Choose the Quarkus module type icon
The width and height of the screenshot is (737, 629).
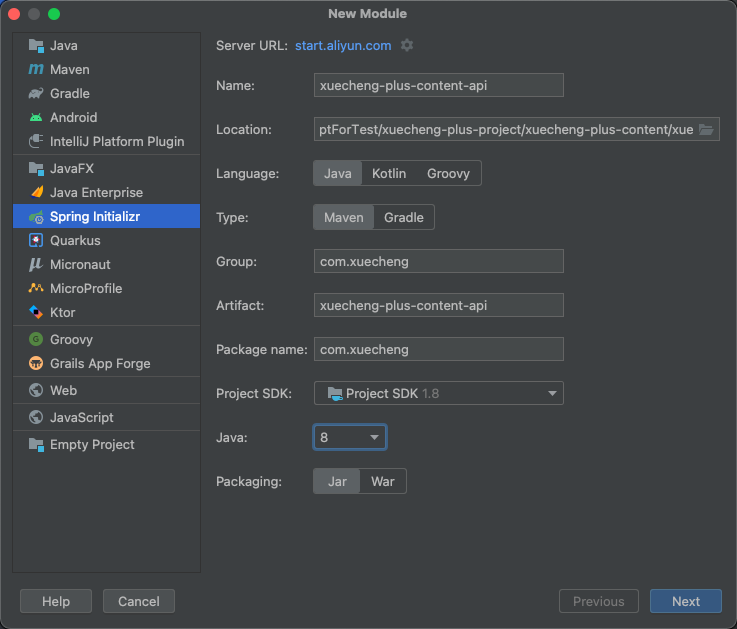pyautogui.click(x=36, y=241)
